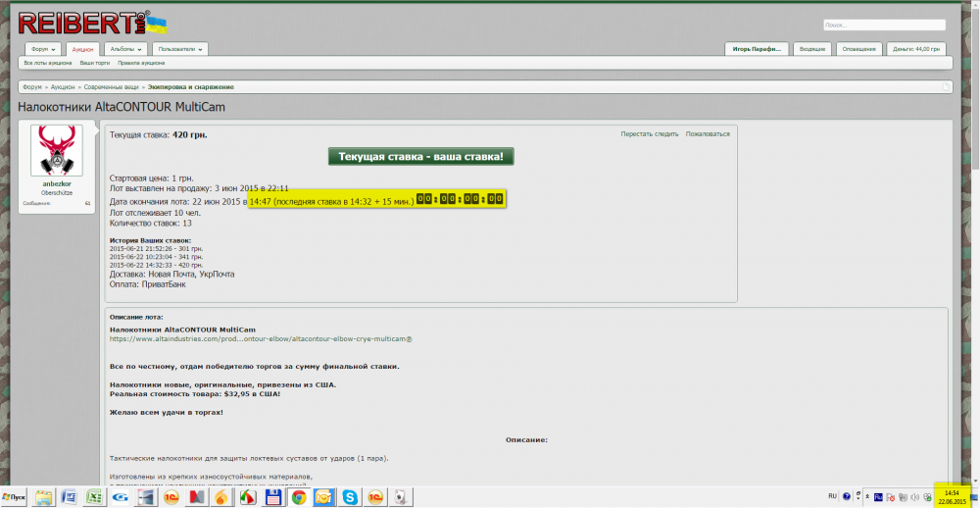Open Skype from the taskbar
980x508 pixels.
[350, 497]
